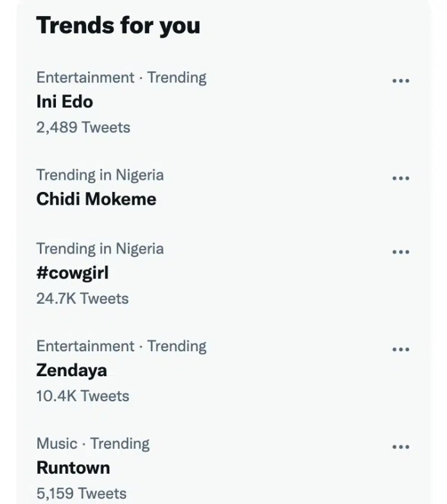This screenshot has width=447, height=504.
Task: Click Entertainment · Trending label above Ini Edo
Action: click(x=121, y=78)
